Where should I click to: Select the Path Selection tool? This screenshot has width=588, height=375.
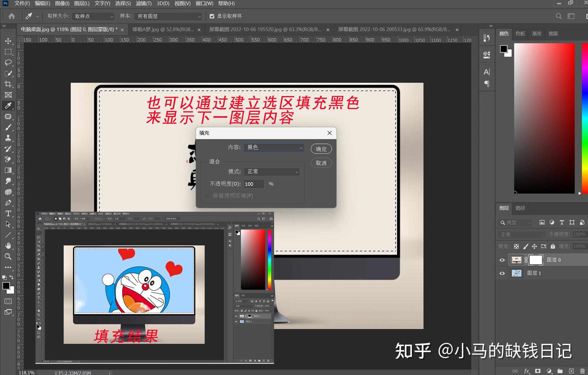(8, 224)
